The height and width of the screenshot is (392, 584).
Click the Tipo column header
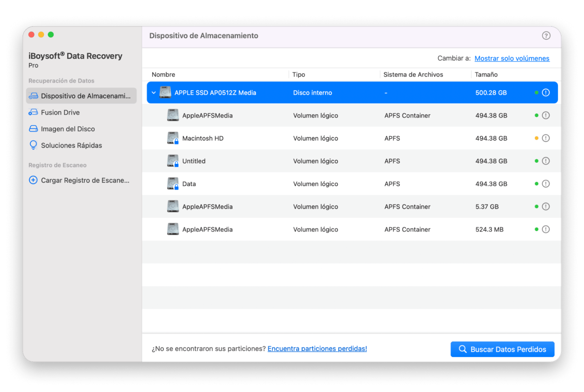tap(299, 74)
